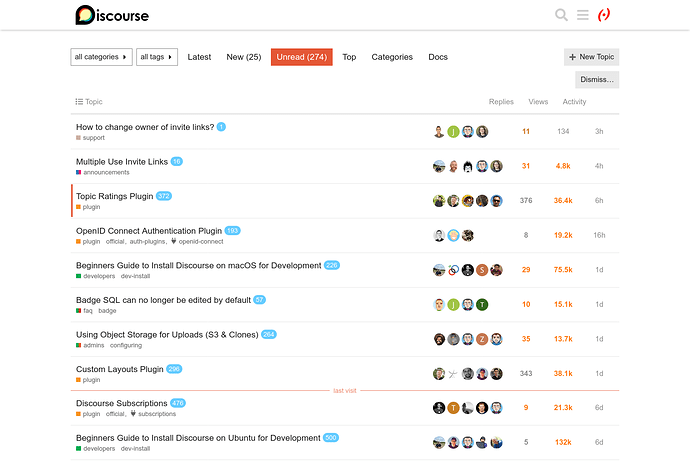This screenshot has width=690, height=464.
Task: Click the openid-connect plug tag
Action: (197, 242)
